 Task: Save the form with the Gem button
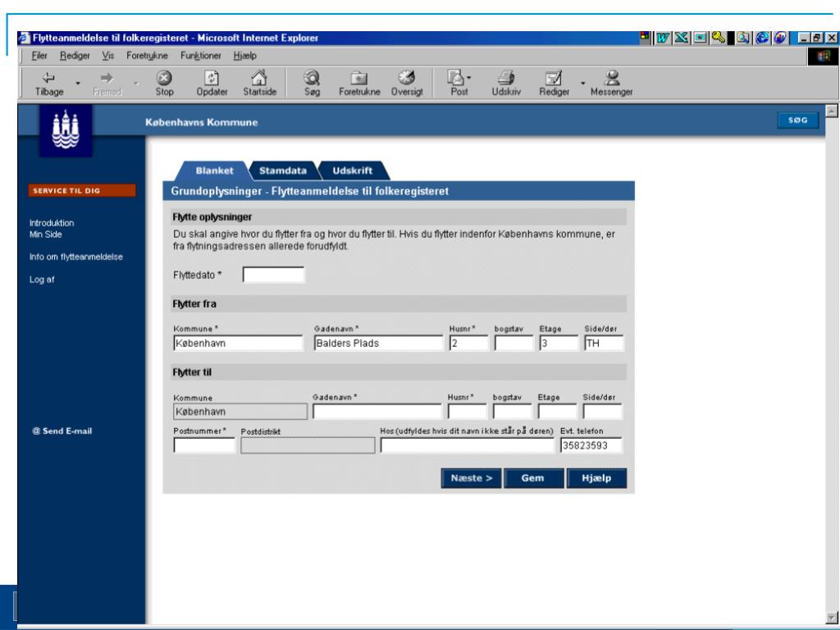pos(533,478)
